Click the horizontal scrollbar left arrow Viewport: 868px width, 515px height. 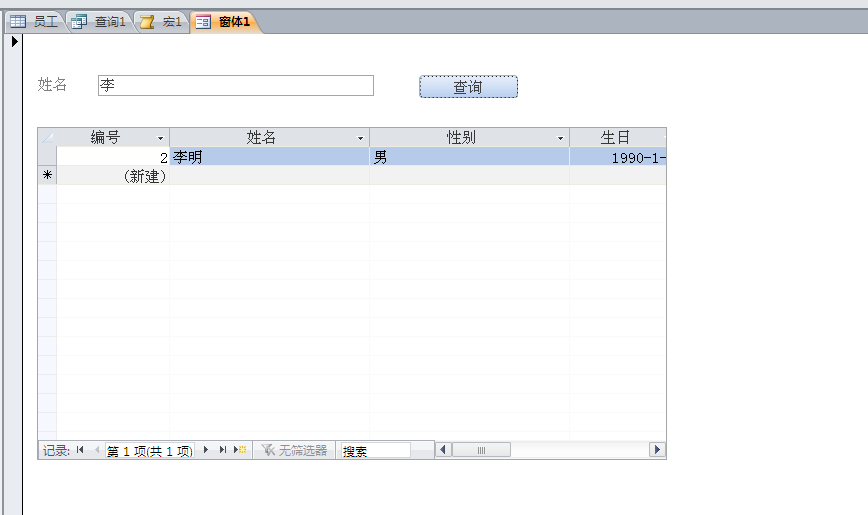(x=443, y=450)
